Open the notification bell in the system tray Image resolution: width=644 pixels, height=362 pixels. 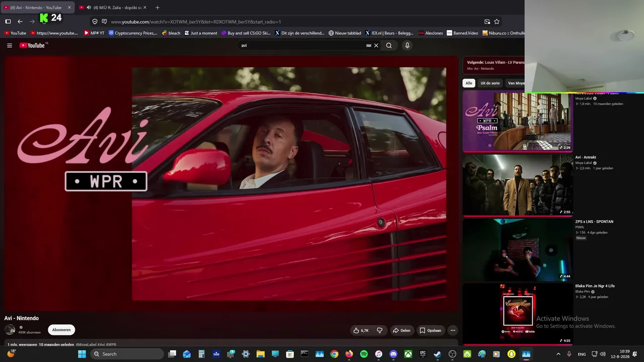pyautogui.click(x=635, y=354)
